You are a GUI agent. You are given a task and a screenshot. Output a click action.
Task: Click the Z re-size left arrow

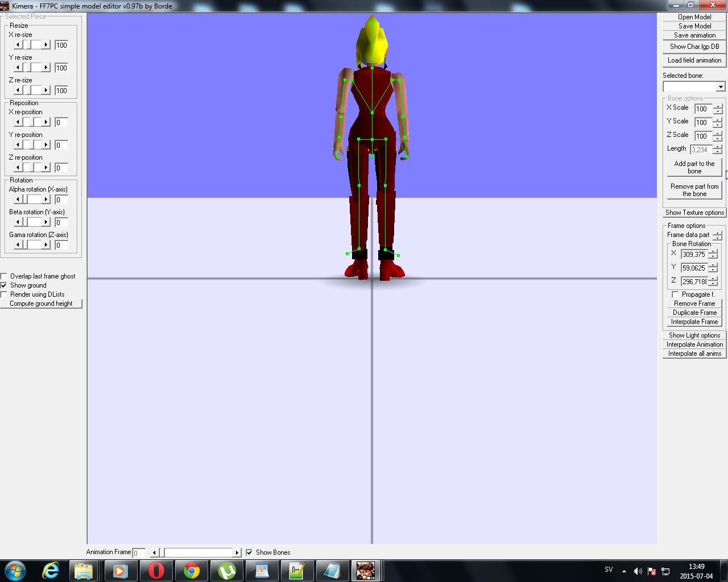[x=18, y=90]
